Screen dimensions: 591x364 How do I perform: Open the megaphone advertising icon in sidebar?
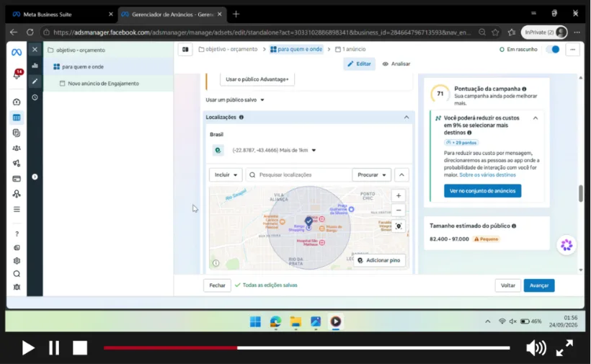(17, 163)
